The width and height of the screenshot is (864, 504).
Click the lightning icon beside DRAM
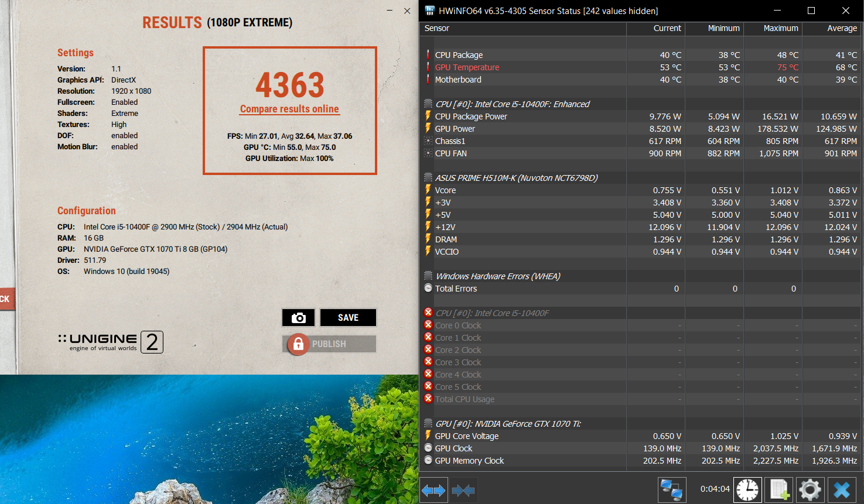pos(428,239)
